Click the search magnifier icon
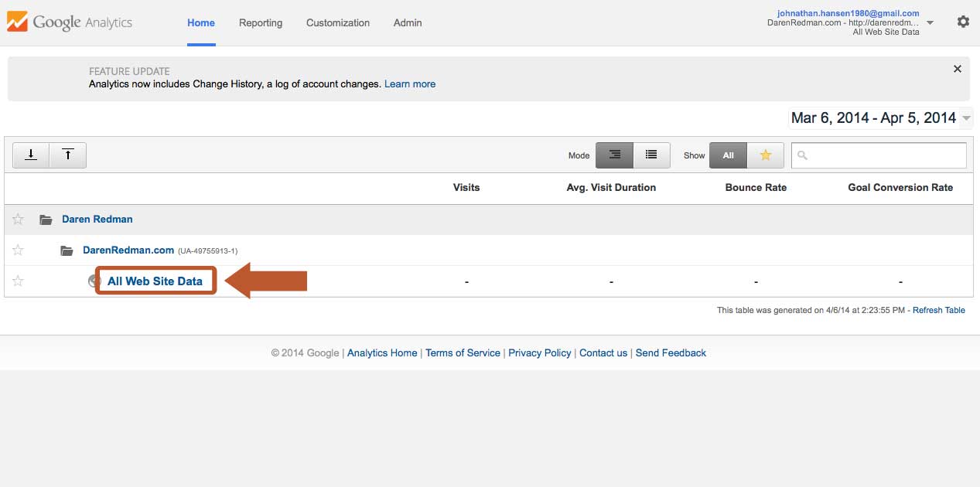 click(802, 155)
